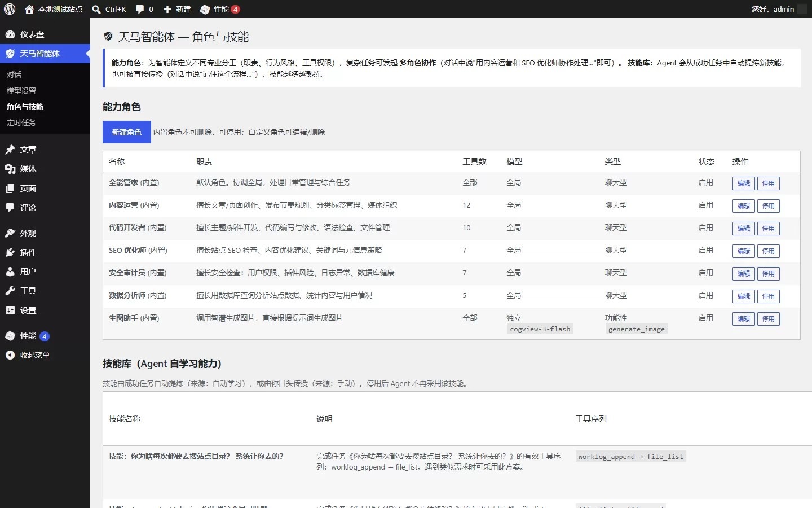Click the home icon for 本地测试站点
The height and width of the screenshot is (508, 812).
pyautogui.click(x=29, y=9)
